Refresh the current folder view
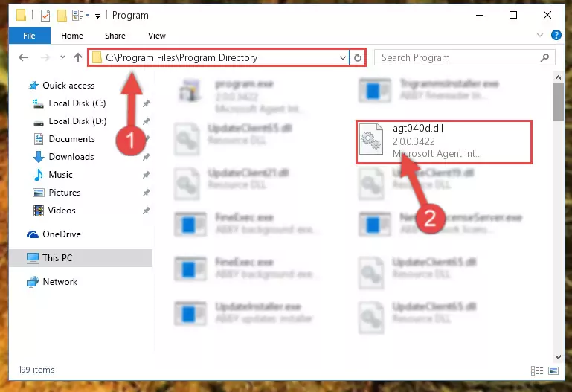 358,57
